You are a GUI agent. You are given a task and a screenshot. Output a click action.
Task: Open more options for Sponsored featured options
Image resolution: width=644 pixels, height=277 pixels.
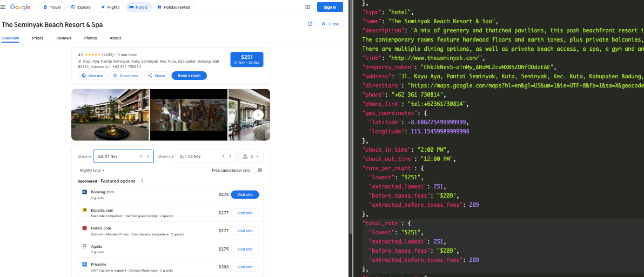142,181
